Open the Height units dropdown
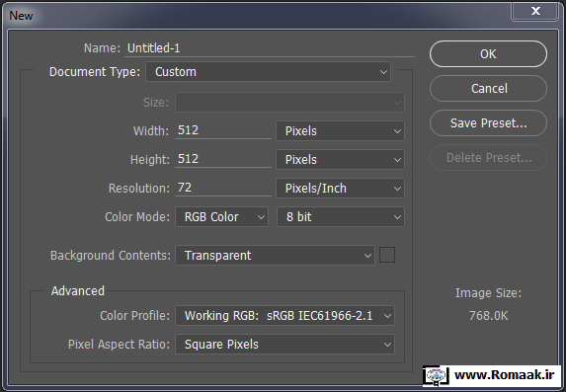Screen dimensions: 566x392 pos(340,160)
